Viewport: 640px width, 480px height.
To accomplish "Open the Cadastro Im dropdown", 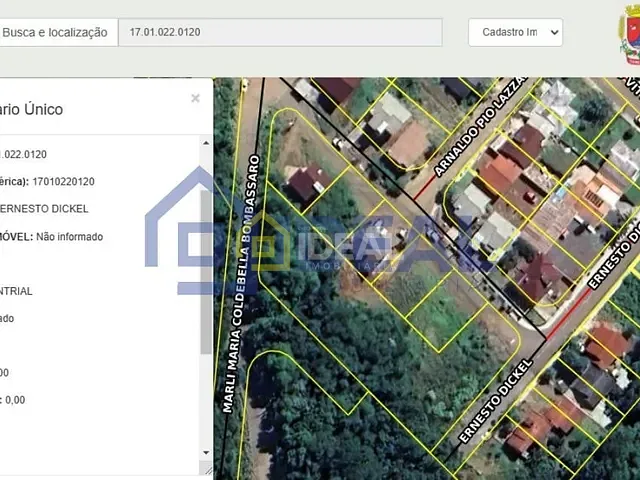I will (516, 32).
